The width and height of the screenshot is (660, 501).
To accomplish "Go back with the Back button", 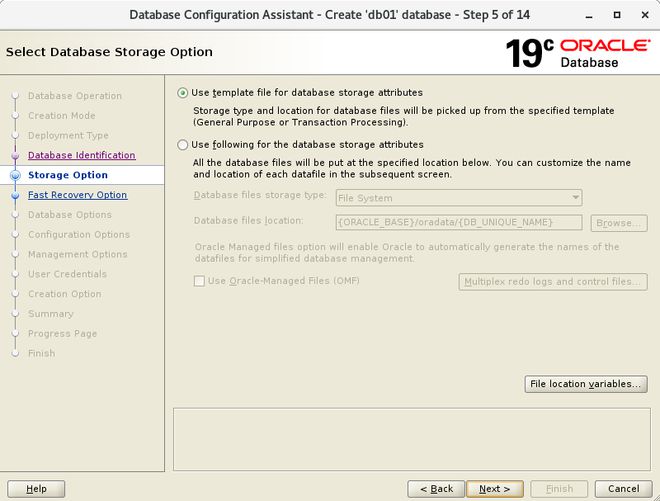I will (436, 489).
